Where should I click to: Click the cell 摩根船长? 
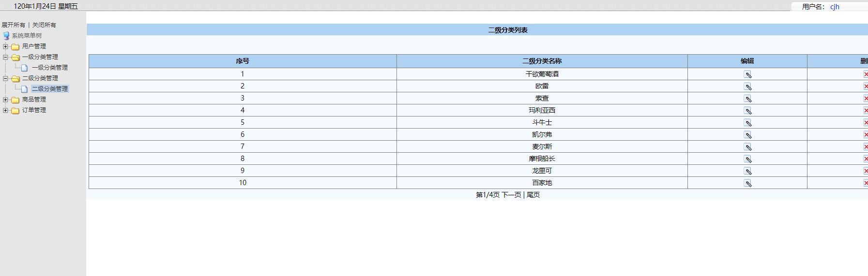[x=542, y=159]
